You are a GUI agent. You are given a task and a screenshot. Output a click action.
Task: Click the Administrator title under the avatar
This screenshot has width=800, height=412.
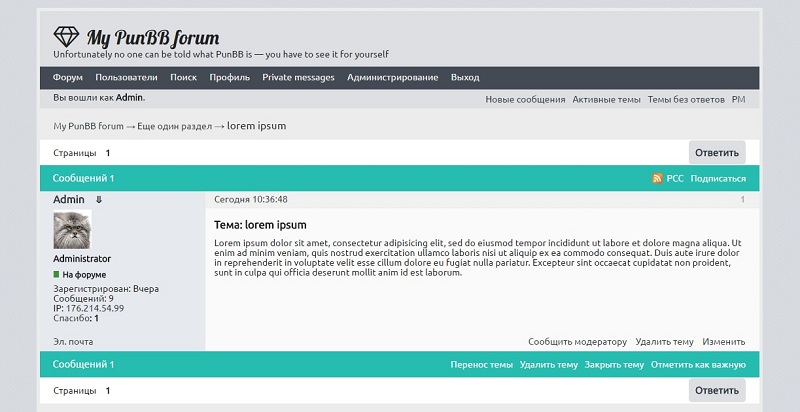coord(82,259)
